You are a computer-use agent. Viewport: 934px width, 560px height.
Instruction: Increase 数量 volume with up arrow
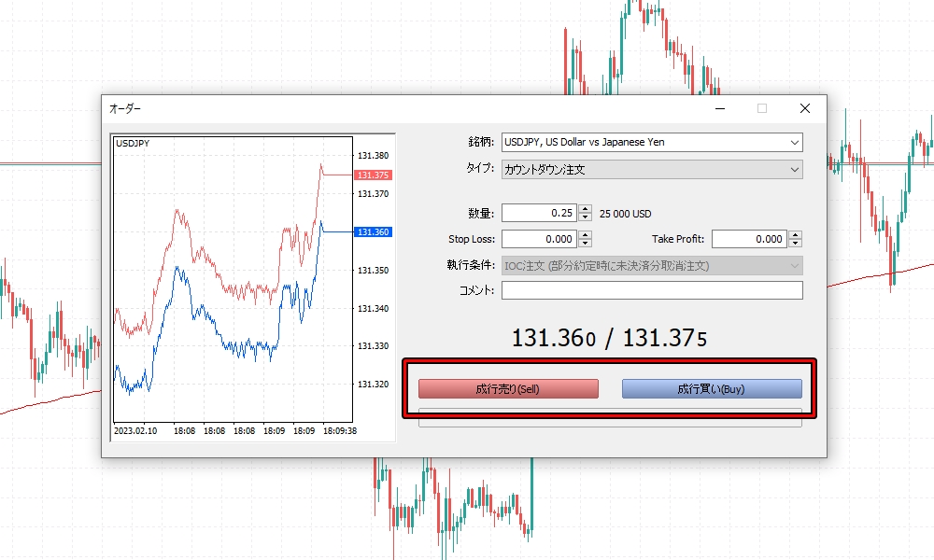coord(586,209)
